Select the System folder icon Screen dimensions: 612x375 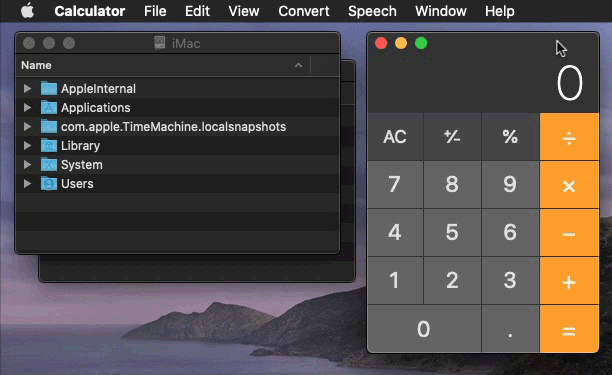(x=49, y=165)
